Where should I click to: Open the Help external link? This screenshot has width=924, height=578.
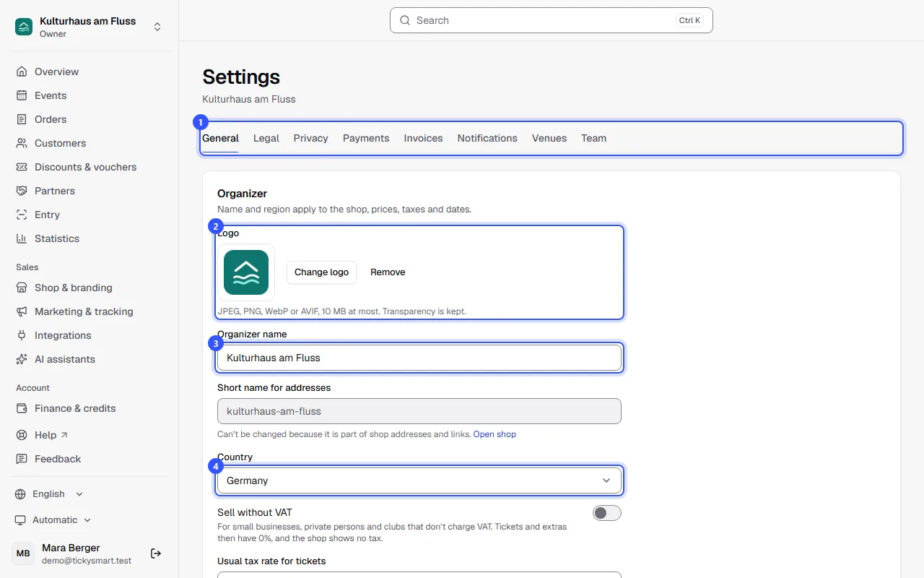(90, 435)
